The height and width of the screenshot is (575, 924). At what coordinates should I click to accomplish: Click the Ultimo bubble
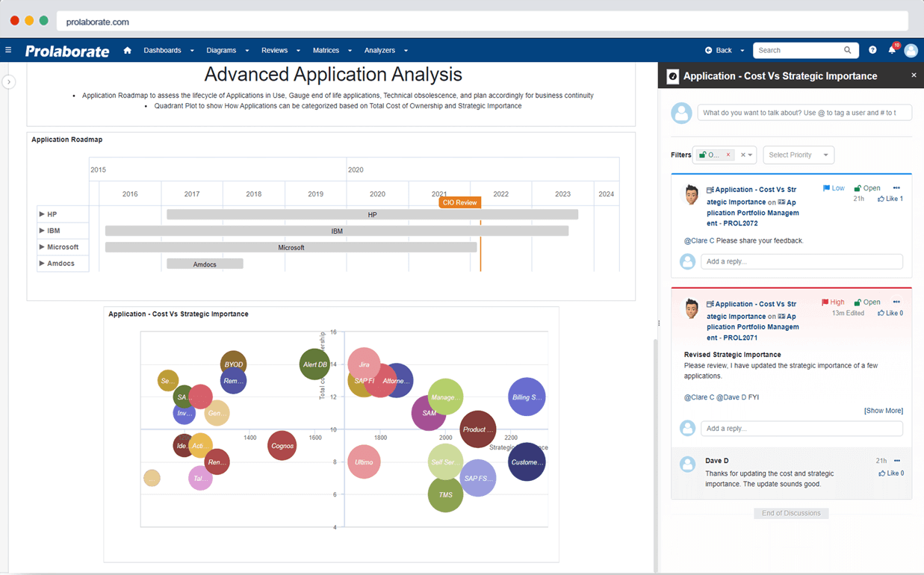coord(364,461)
